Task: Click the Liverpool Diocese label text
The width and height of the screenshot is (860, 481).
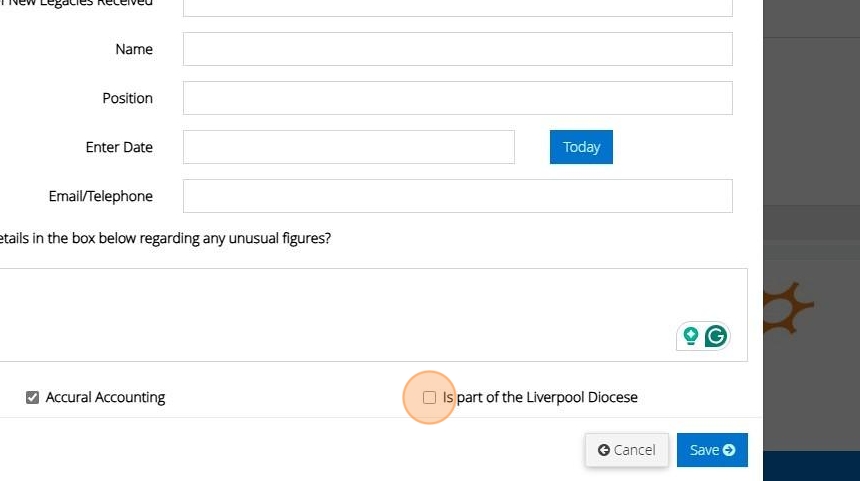Action: (x=540, y=397)
